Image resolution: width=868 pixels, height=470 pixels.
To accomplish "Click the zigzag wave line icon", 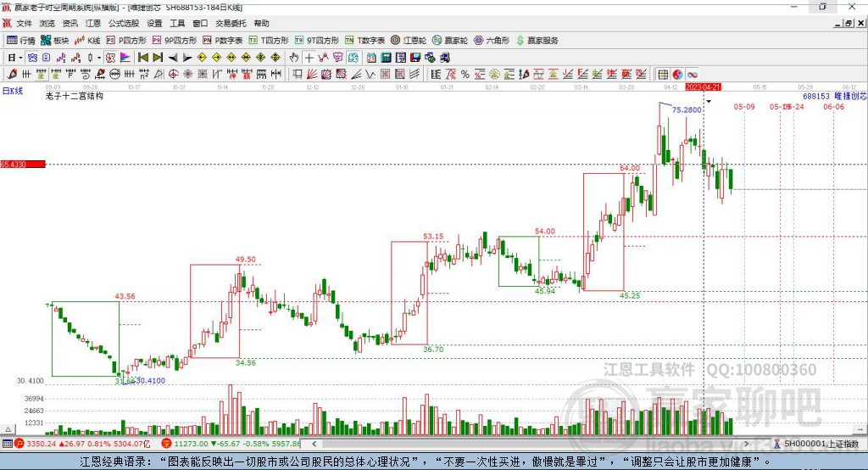I will (x=370, y=75).
